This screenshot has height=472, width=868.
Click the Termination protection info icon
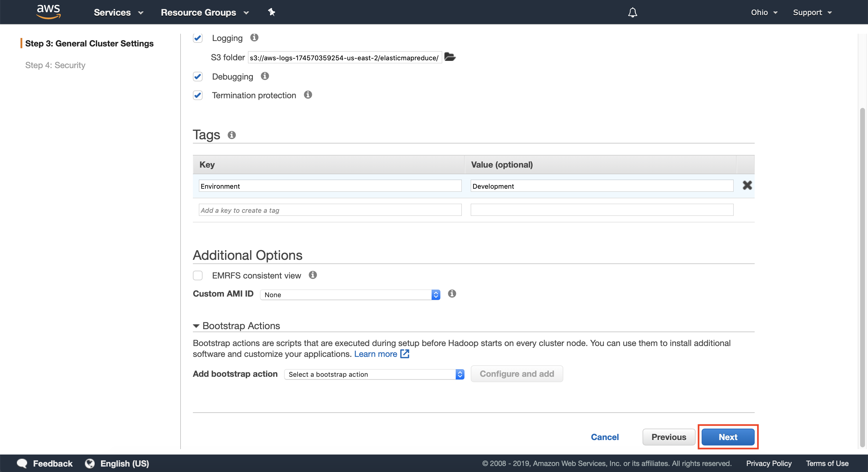(309, 95)
